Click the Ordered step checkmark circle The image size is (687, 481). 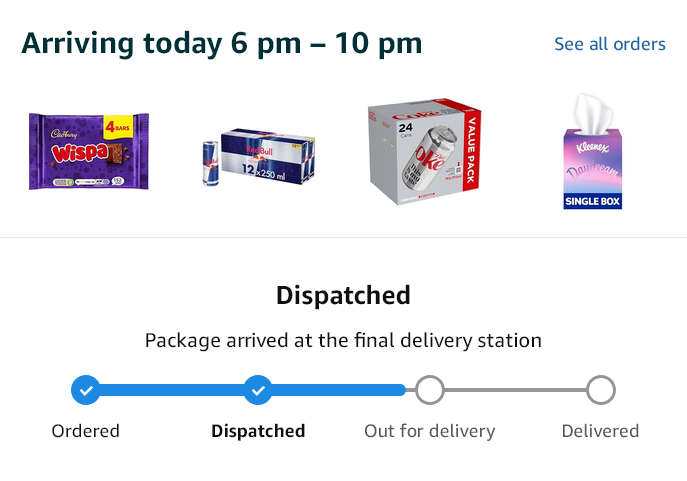86,390
